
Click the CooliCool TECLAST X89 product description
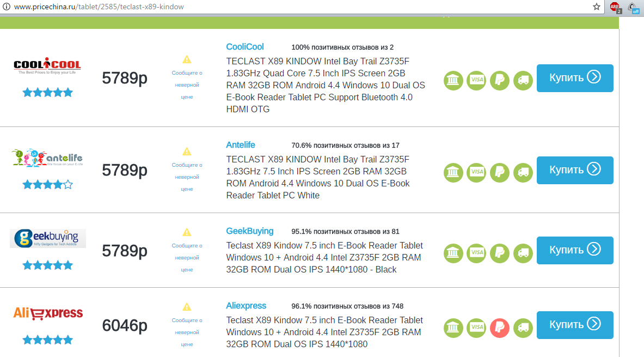click(x=326, y=85)
